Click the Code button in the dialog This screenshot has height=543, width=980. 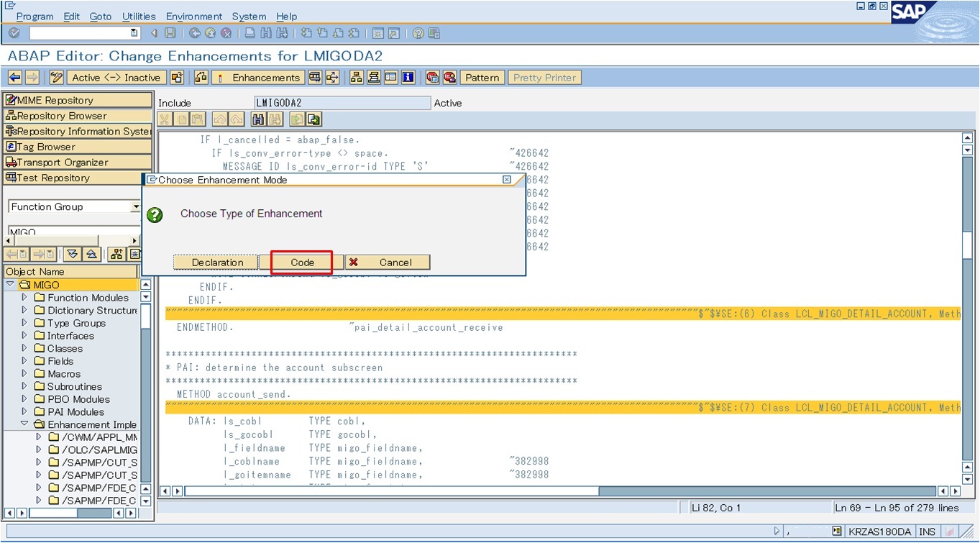click(x=301, y=262)
